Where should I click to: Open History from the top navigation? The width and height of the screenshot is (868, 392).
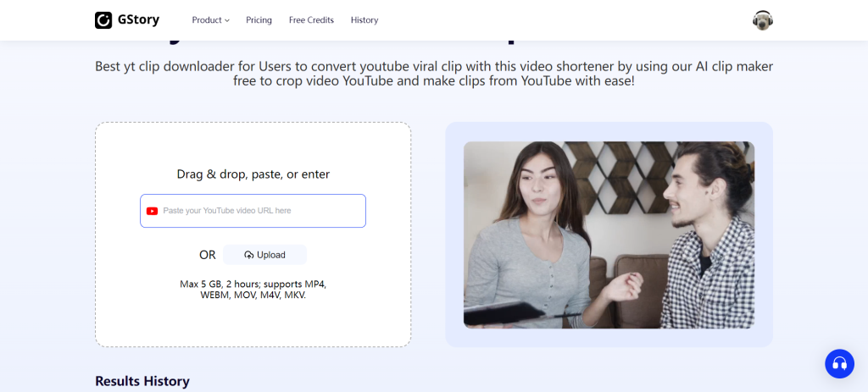coord(364,20)
